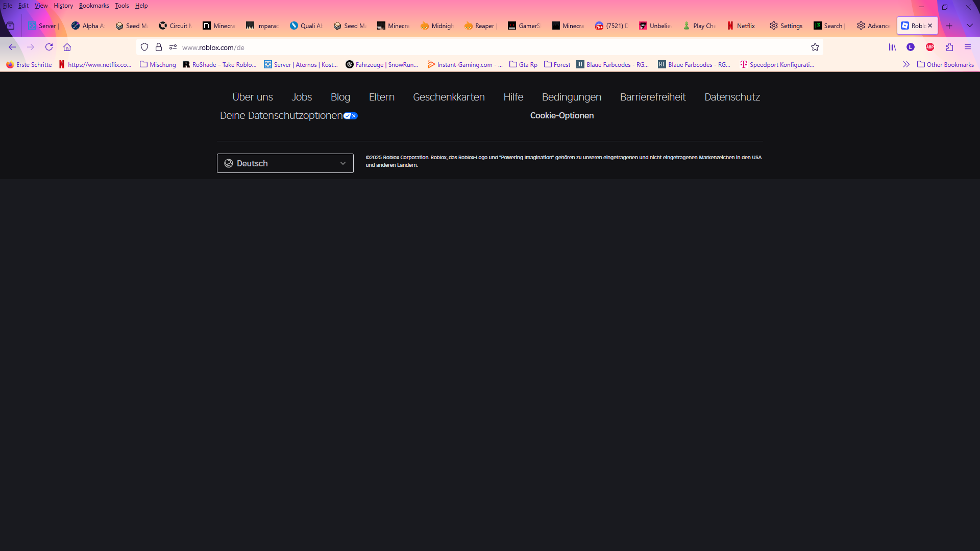Open site permissions icon in address bar
The image size is (980, 551).
(x=173, y=47)
